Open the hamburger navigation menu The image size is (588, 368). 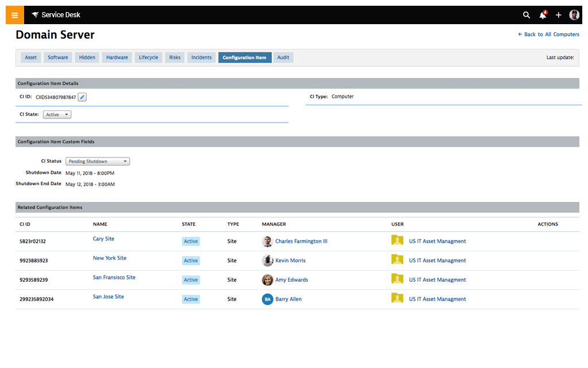14,14
